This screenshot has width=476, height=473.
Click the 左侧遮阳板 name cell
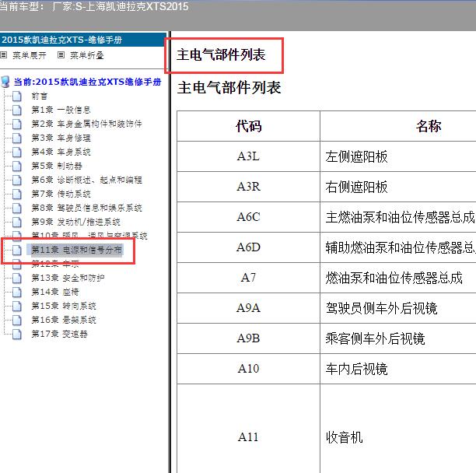[x=398, y=156]
